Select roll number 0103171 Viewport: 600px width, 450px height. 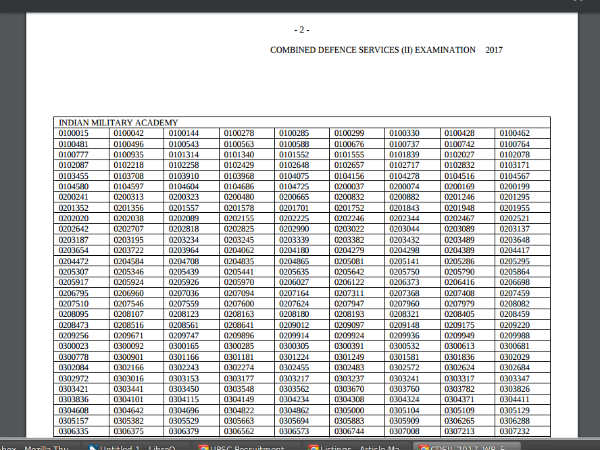click(515, 165)
